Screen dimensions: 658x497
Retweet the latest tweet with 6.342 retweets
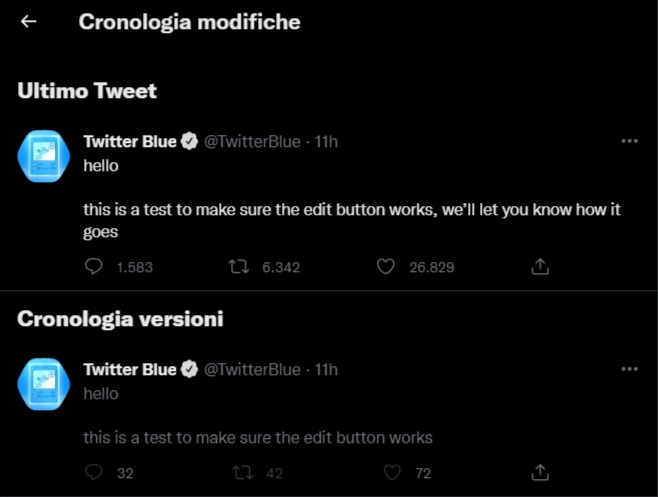pyautogui.click(x=239, y=267)
